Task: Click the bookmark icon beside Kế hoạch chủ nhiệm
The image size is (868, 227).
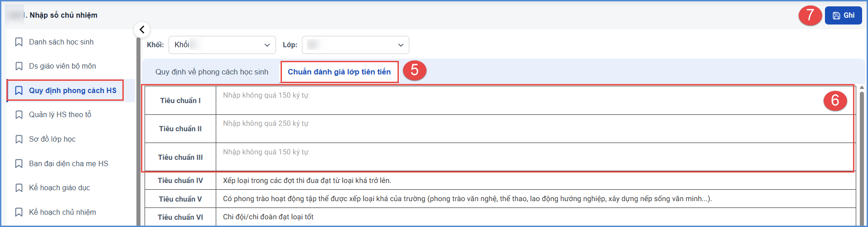Action: pyautogui.click(x=19, y=212)
